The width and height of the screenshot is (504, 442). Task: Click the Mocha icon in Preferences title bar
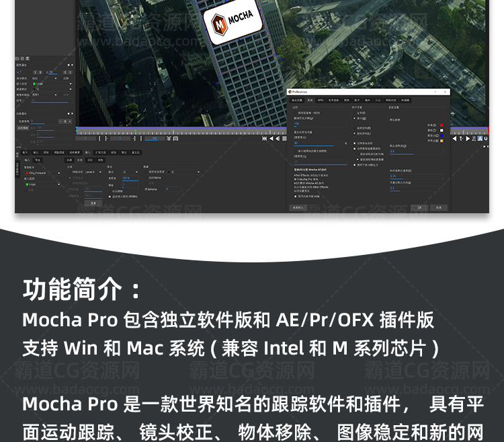(x=290, y=92)
